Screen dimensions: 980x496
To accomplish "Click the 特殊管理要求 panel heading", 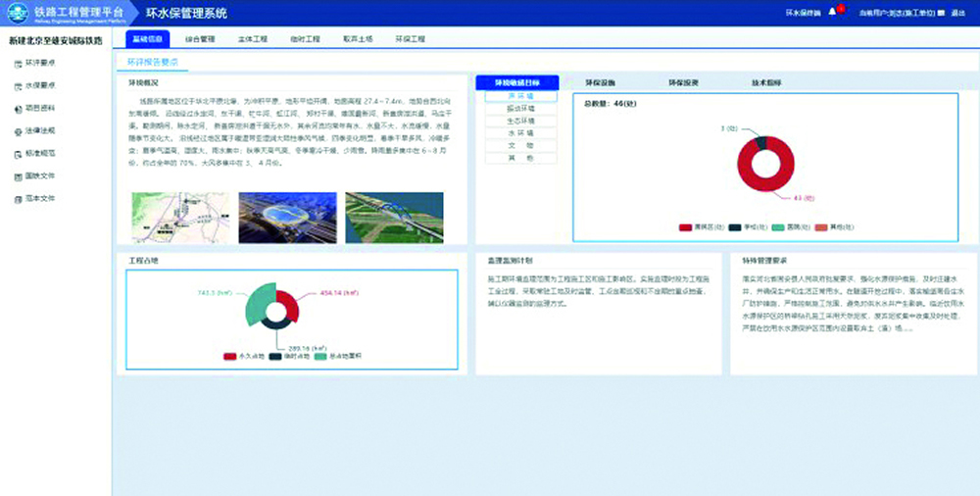I will [764, 260].
